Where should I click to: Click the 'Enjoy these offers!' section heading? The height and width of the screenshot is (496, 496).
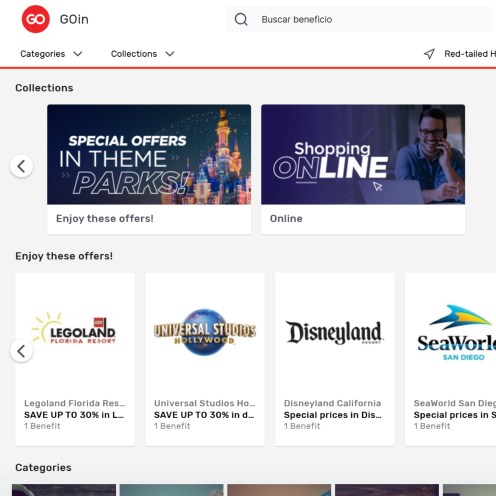pos(64,256)
